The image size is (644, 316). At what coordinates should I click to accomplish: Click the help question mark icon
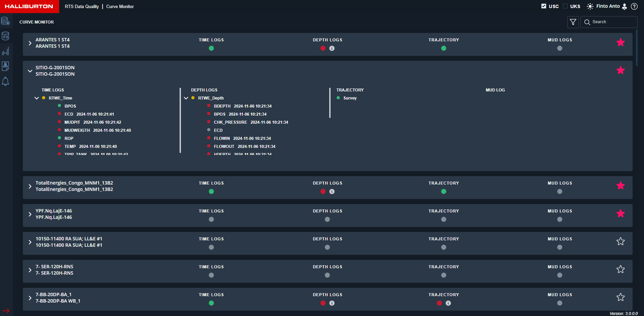point(634,6)
